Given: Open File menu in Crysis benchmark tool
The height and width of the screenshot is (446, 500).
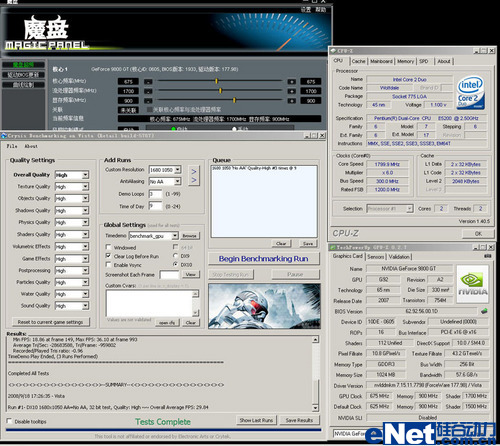Looking at the screenshot, I should click(12, 146).
